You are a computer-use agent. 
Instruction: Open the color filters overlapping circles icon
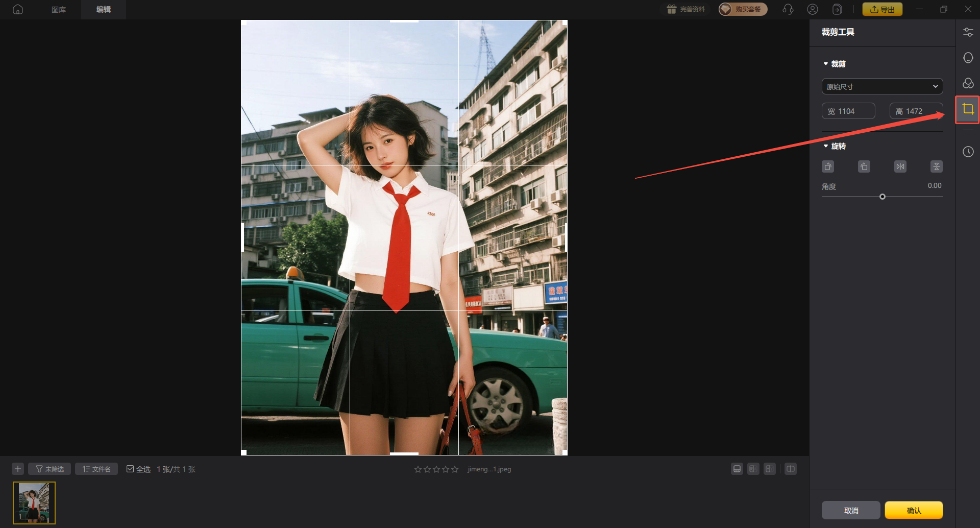pyautogui.click(x=968, y=83)
